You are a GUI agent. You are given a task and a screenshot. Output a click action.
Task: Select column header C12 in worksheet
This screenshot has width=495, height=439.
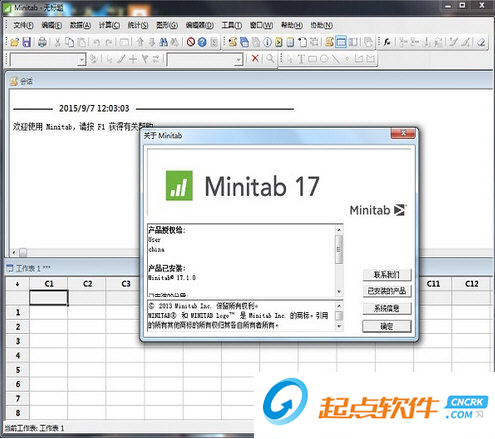point(471,284)
